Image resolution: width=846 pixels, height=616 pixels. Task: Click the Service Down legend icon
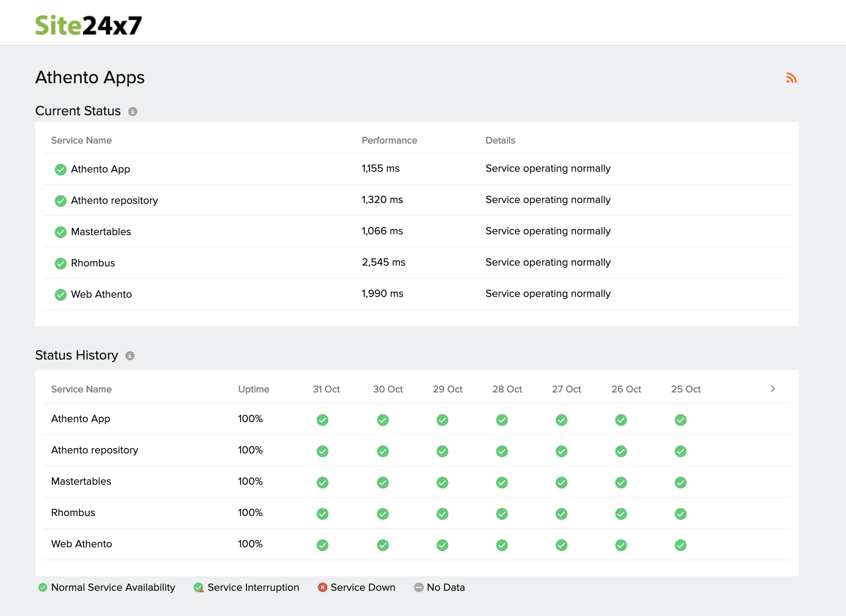(x=323, y=587)
